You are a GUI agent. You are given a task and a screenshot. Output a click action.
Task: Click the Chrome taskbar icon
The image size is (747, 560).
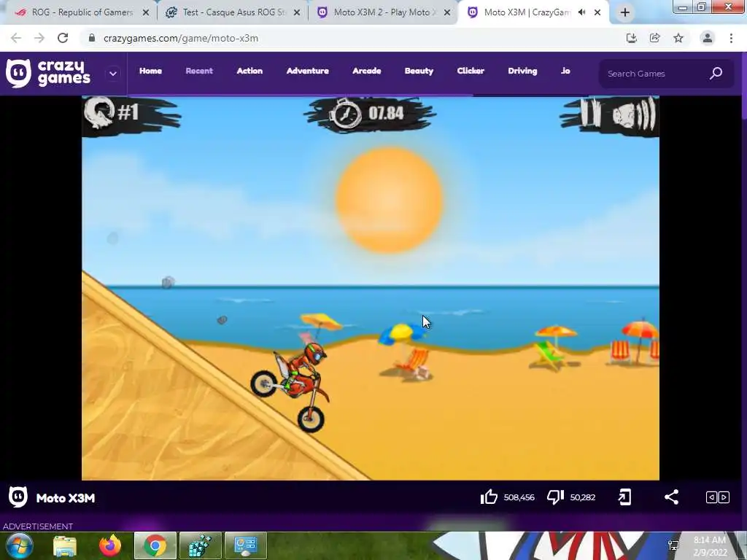[x=155, y=545]
